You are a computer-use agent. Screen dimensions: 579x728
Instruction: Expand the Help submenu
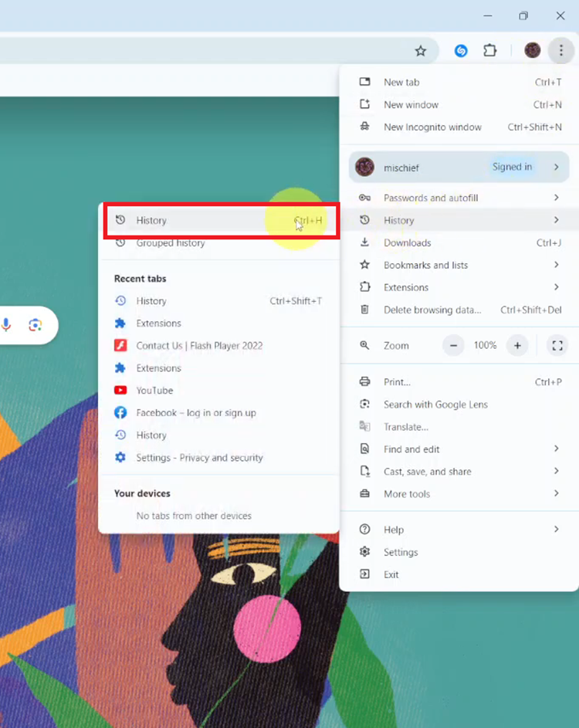point(459,530)
